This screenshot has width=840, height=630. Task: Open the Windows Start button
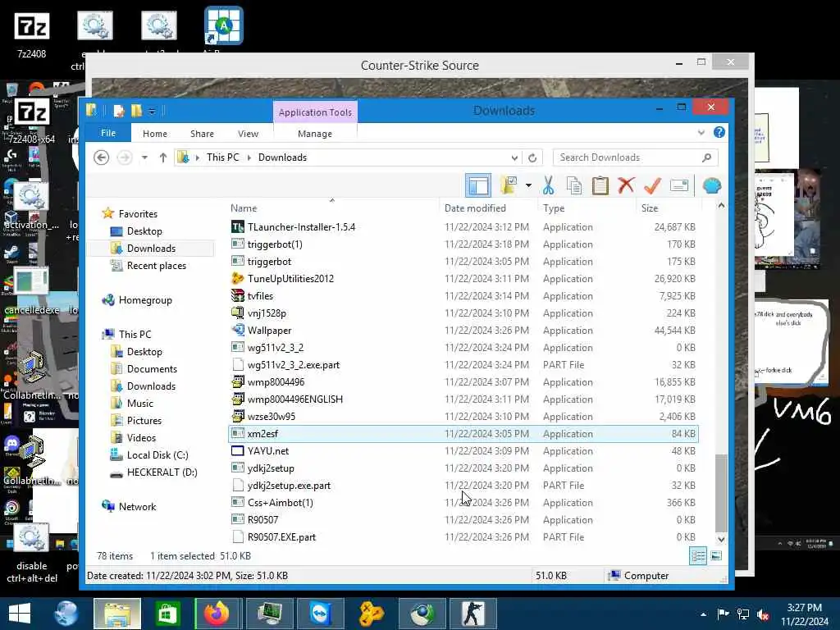20,614
